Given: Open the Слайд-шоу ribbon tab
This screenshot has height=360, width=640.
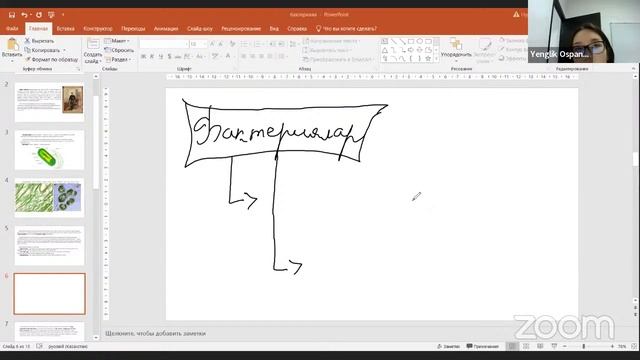Looking at the screenshot, I should pos(200,29).
